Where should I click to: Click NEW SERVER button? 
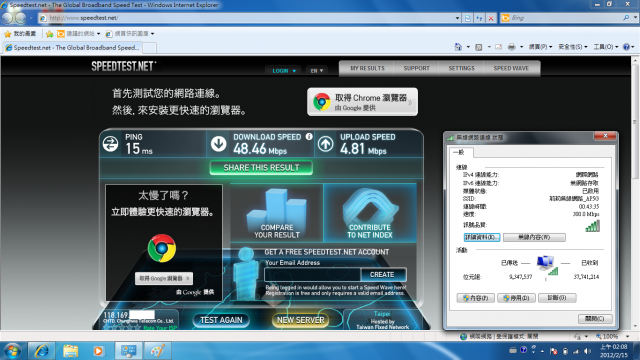pos(300,320)
